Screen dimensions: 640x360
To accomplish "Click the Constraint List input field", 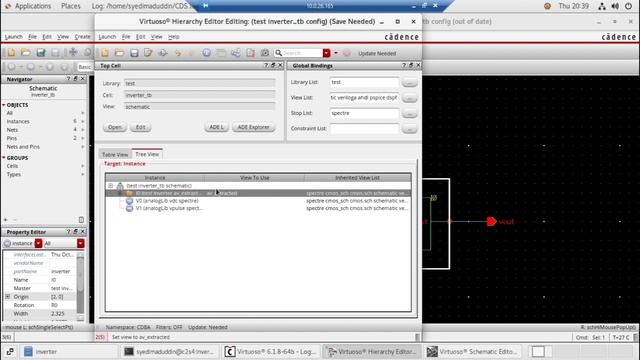I will pyautogui.click(x=364, y=129).
